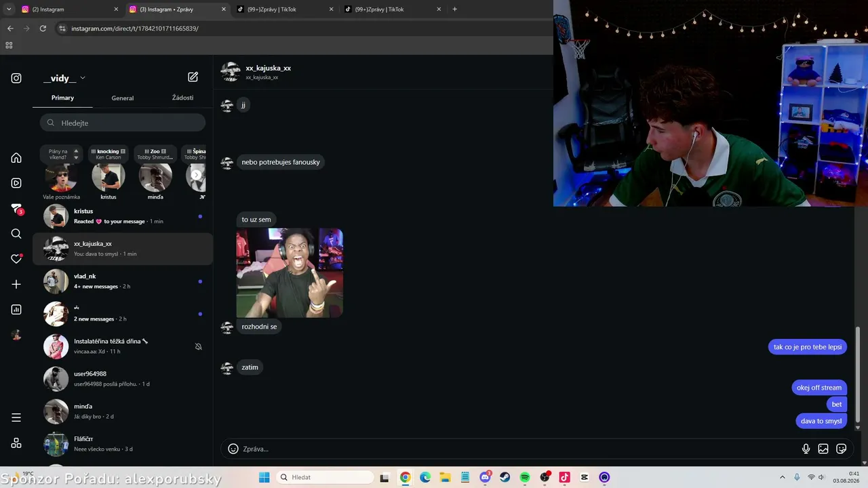
Task: Open the hamburger More menu
Action: click(16, 418)
